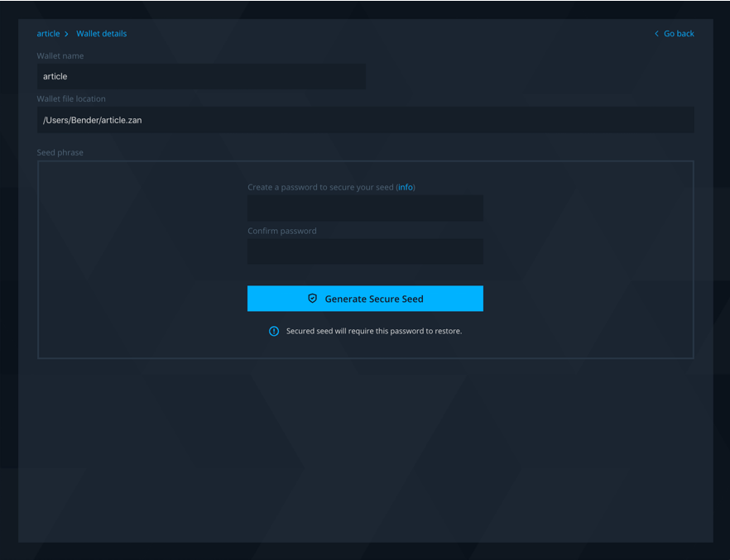Click the shield icon on the Generate button
730x560 pixels.
312,299
